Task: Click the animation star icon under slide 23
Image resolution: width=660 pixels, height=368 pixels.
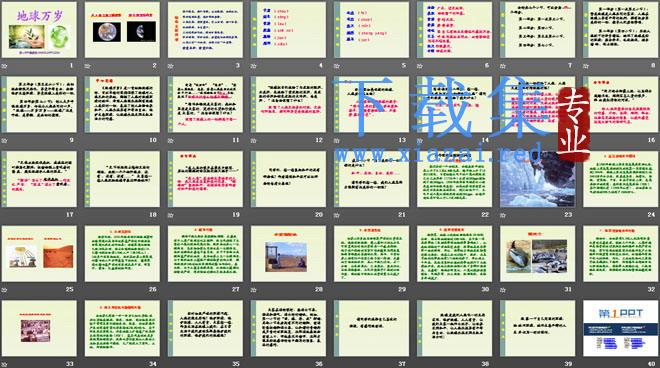Action: (x=503, y=215)
